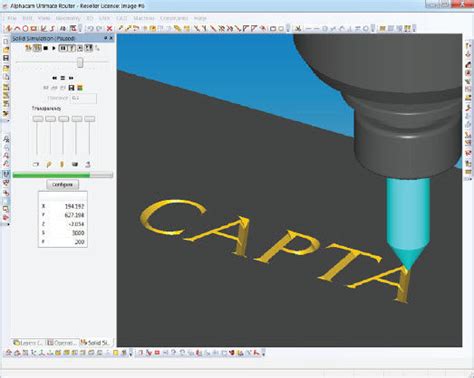Adjust the third Transparency slider
This screenshot has width=474, height=378.
63,119
